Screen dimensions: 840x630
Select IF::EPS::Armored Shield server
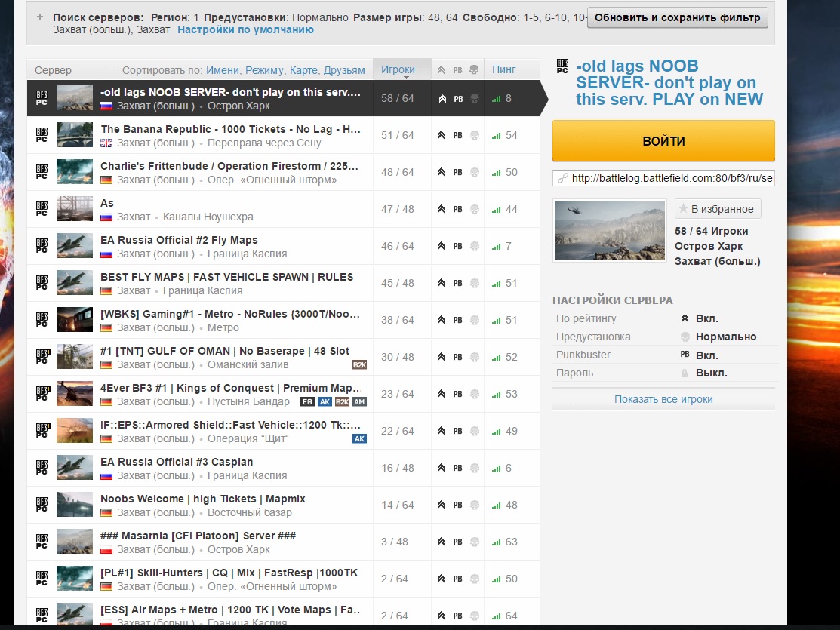pyautogui.click(x=283, y=431)
